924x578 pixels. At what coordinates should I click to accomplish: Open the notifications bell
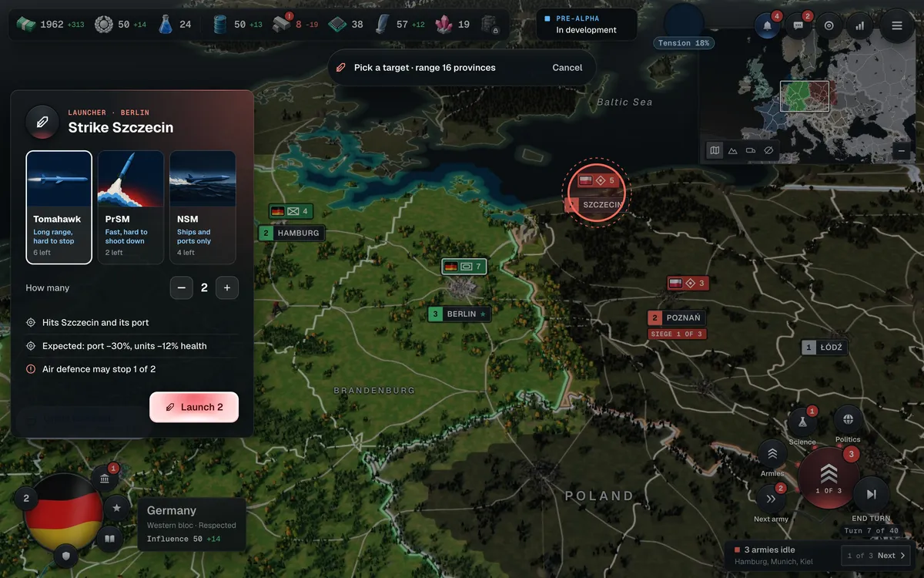coord(768,25)
